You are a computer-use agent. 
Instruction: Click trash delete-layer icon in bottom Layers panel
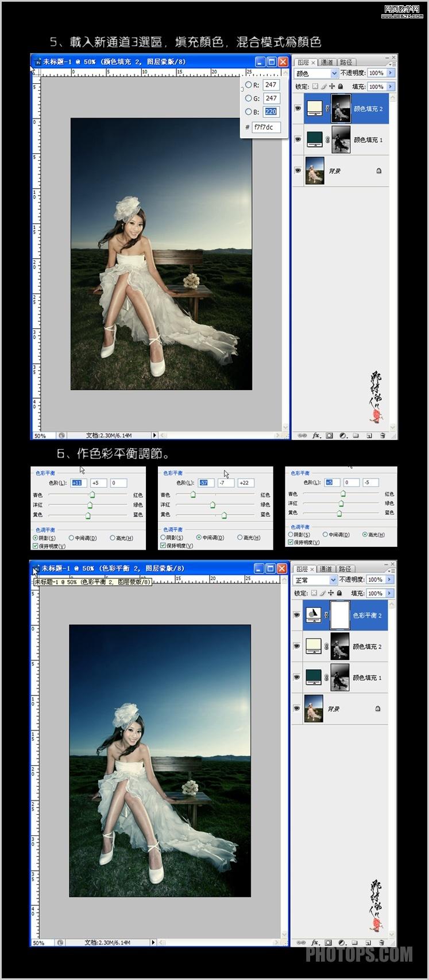[381, 942]
